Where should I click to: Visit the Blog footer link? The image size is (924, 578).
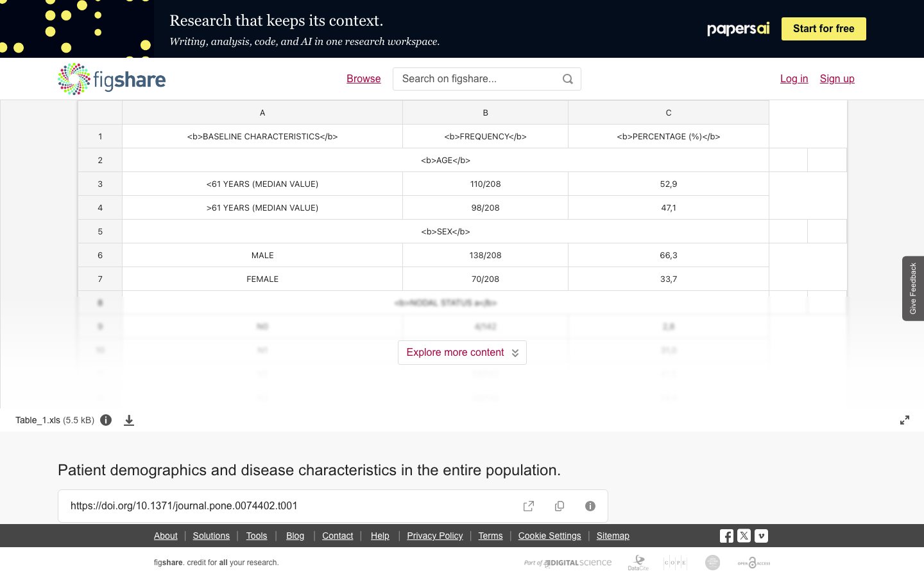click(x=295, y=536)
